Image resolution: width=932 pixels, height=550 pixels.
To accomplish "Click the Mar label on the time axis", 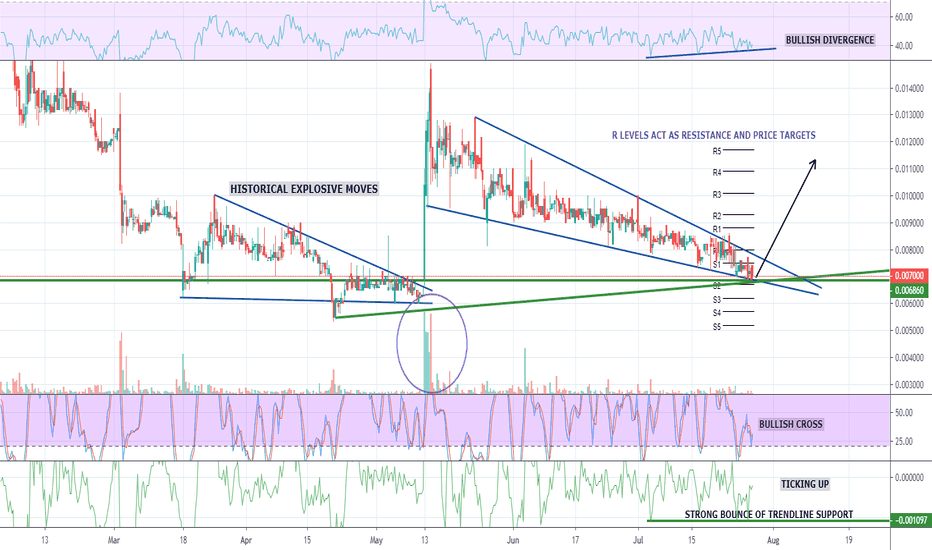I will [x=114, y=540].
